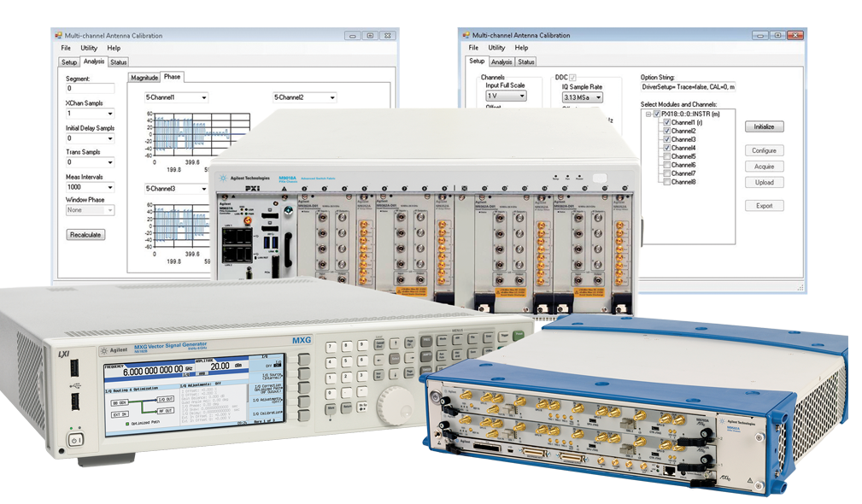The width and height of the screenshot is (862, 504).
Task: Click the Recalculate button
Action: [x=85, y=235]
